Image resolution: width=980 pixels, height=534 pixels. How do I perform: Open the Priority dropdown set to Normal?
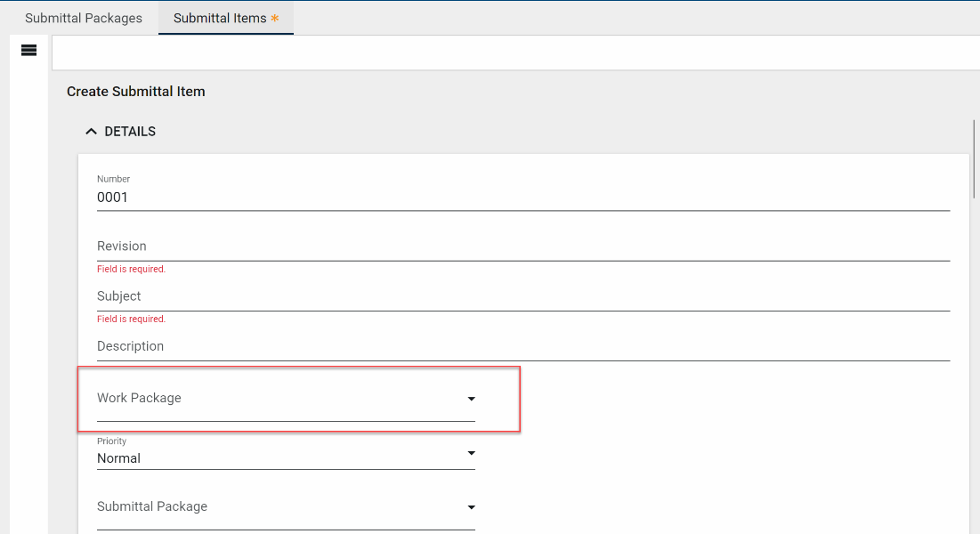(276, 458)
